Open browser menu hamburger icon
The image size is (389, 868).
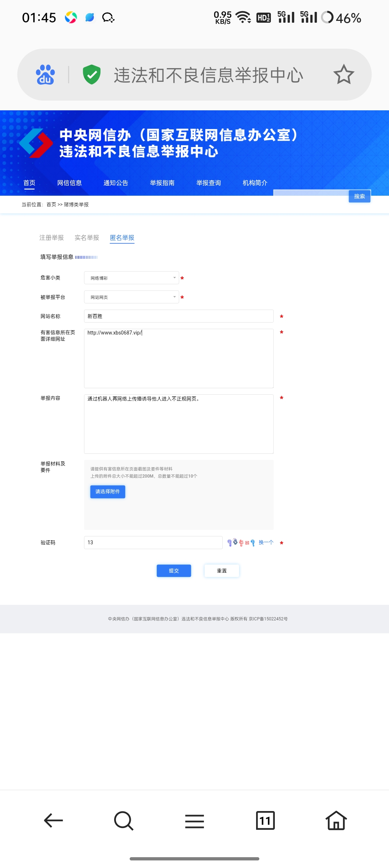tap(194, 821)
